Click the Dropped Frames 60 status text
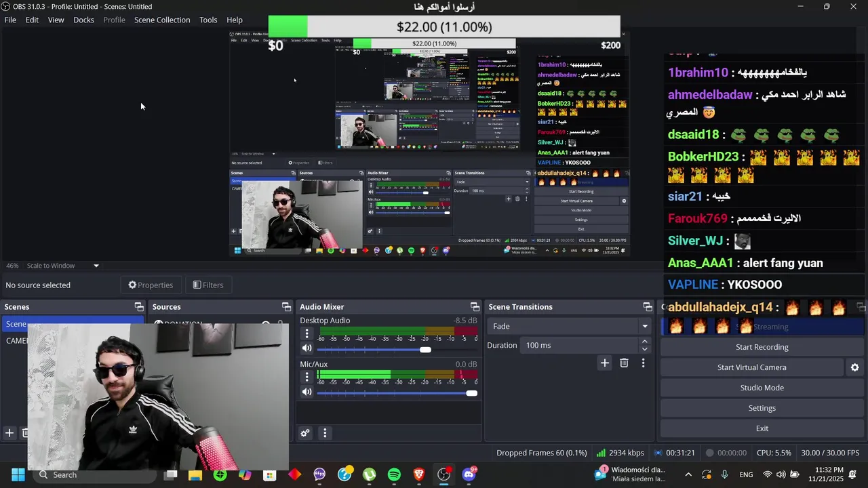 [x=541, y=453]
